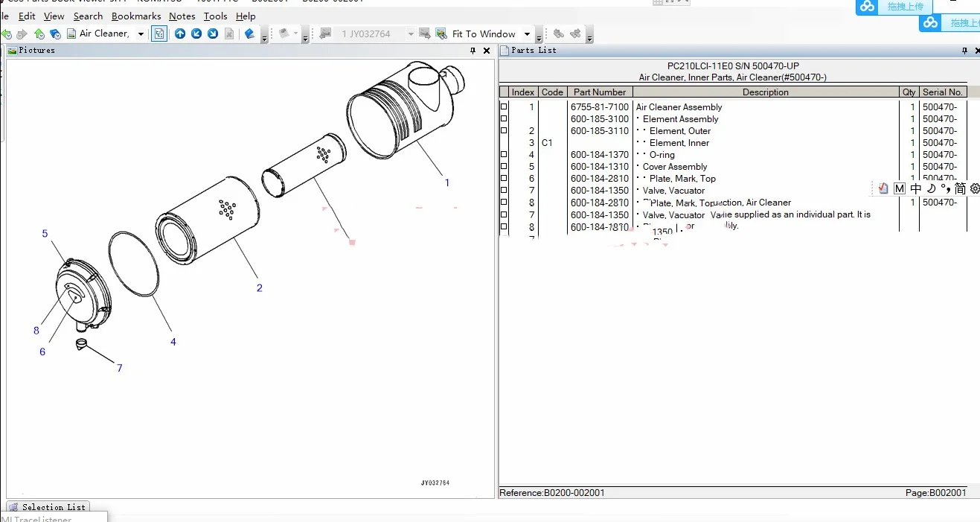This screenshot has width=980, height=522.
Task: Click the blue book bookmark toolbar icon
Action: pyautogui.click(x=249, y=34)
